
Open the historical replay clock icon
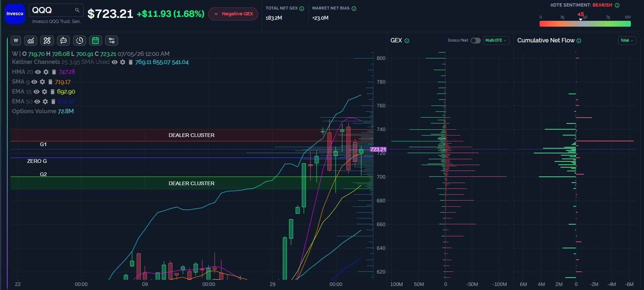click(80, 41)
